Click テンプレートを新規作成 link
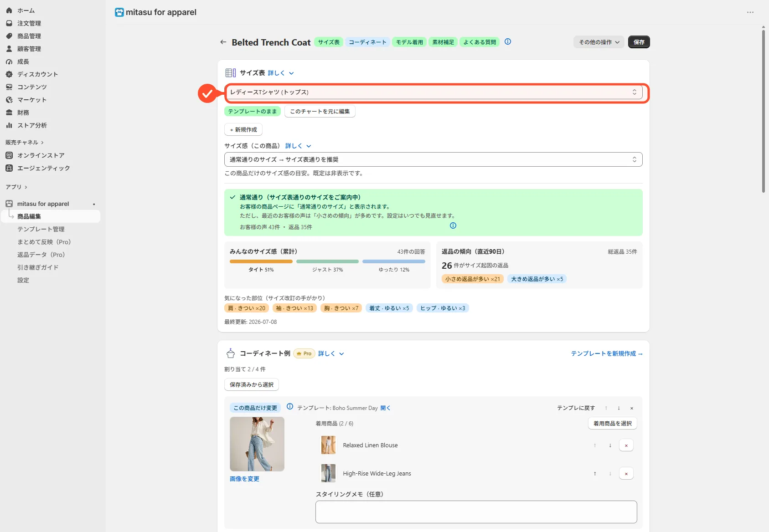 607,353
